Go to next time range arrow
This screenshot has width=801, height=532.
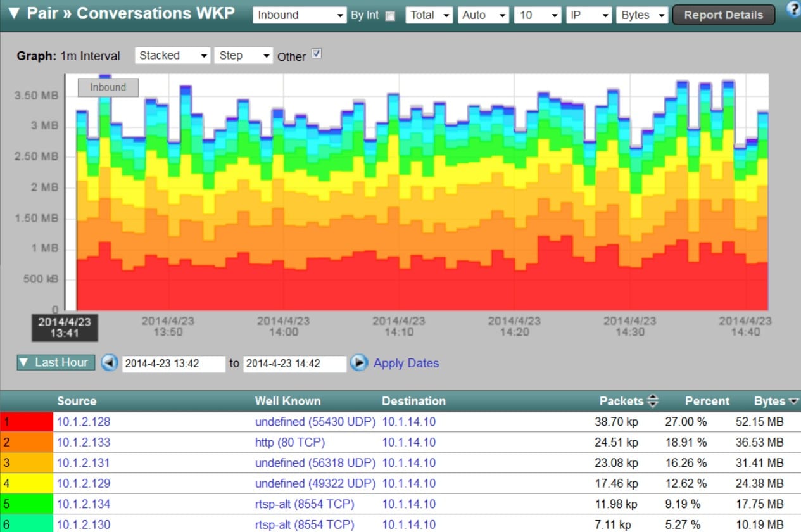[x=359, y=363]
